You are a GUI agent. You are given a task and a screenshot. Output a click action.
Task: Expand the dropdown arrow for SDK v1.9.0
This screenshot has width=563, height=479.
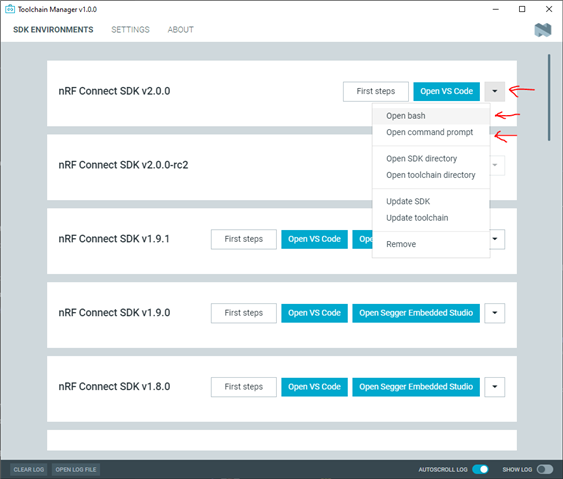(x=494, y=313)
